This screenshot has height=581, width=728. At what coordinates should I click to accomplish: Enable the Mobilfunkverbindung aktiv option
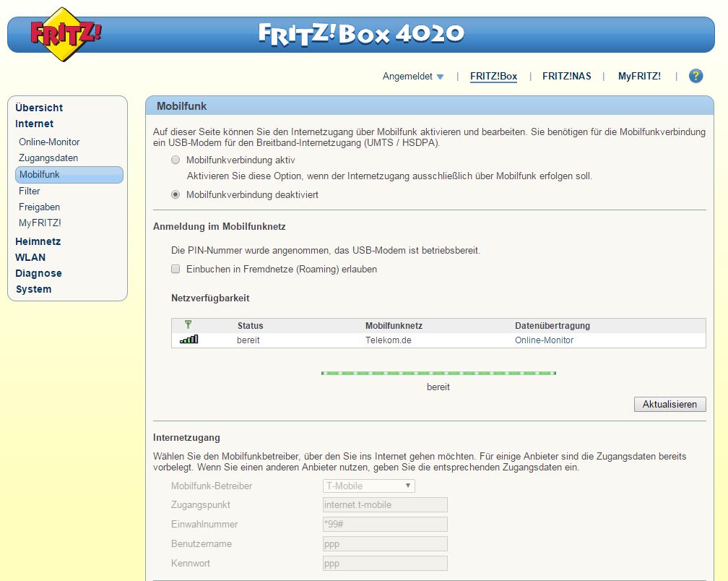coord(175,160)
